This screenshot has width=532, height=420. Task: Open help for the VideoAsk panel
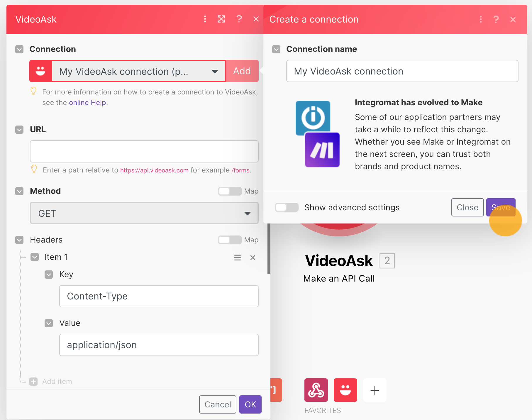(x=239, y=19)
